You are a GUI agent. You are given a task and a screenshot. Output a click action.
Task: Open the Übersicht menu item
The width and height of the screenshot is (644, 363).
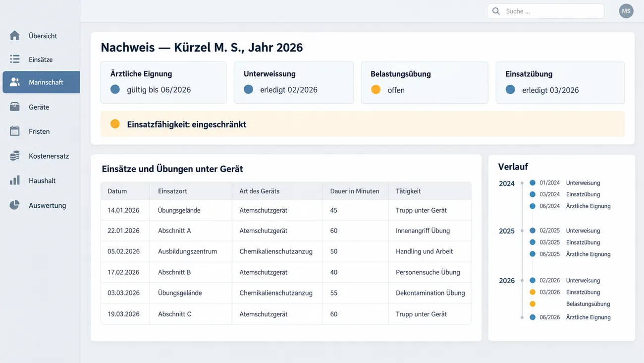pyautogui.click(x=41, y=36)
